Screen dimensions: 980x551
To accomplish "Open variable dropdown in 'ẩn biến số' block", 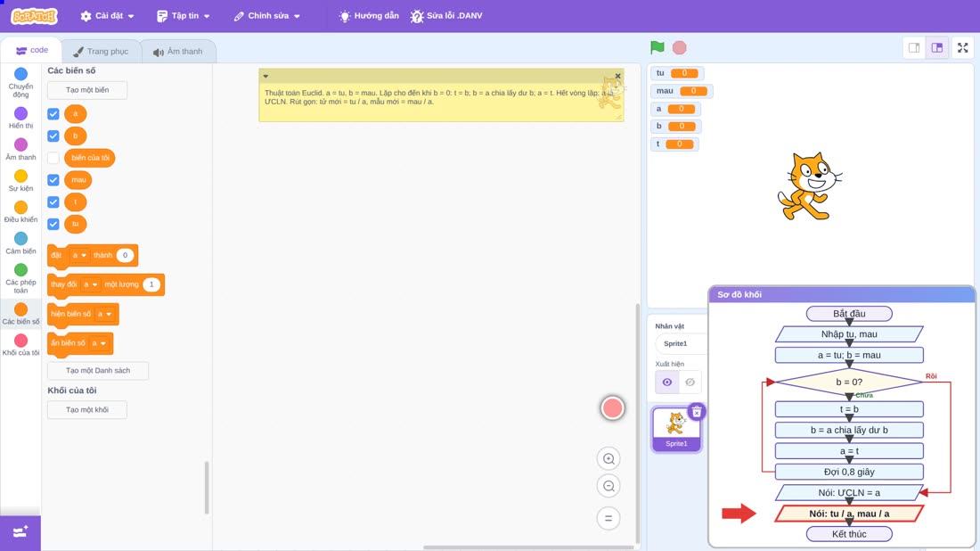I will point(99,343).
